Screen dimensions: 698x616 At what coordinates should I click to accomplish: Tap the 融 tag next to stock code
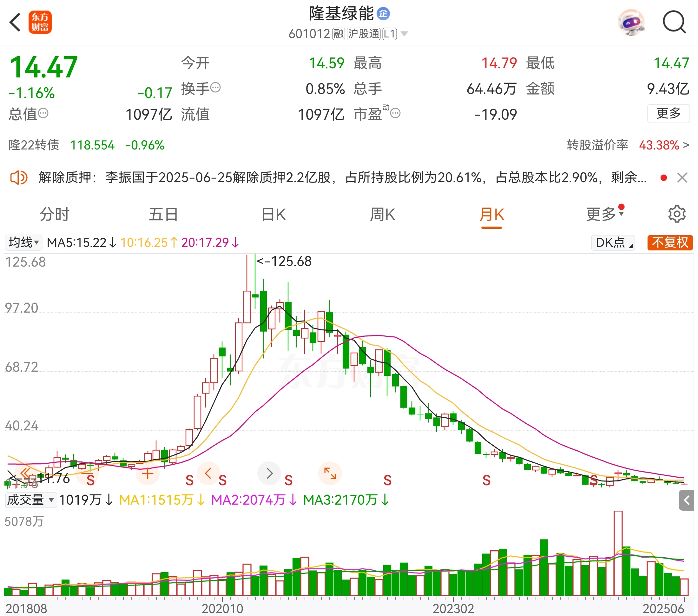tap(339, 34)
